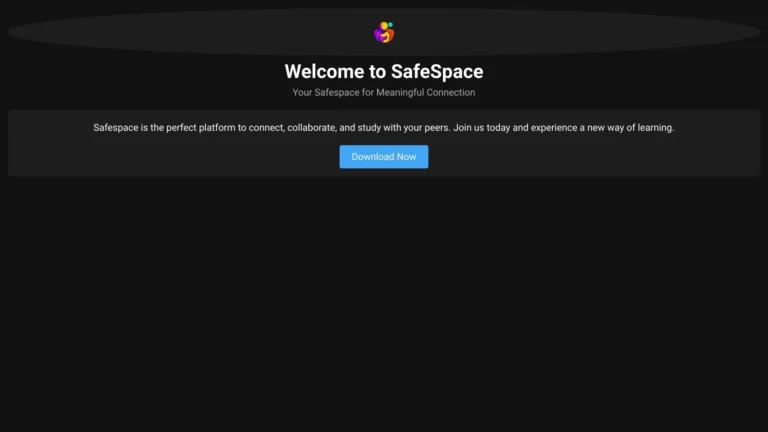Image resolution: width=768 pixels, height=432 pixels.
Task: Click the SafeSpace logo icon
Action: coord(384,33)
